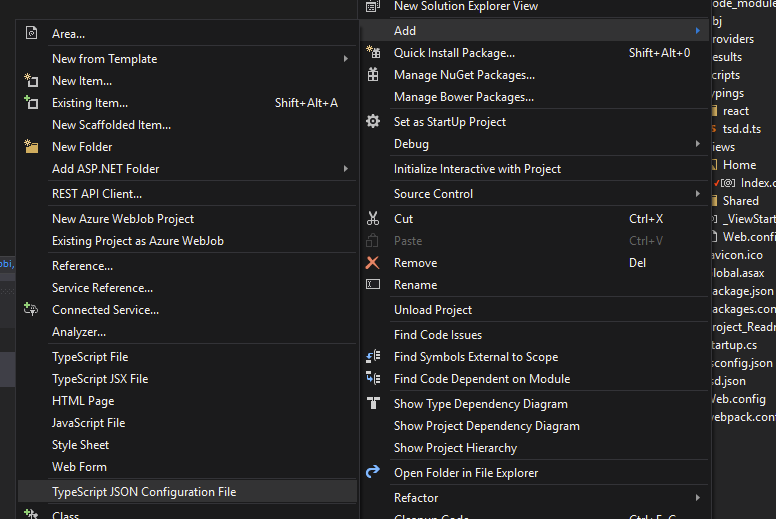Viewport: 776px width, 519px height.
Task: Select New Azure WebJob Project
Action: (x=187, y=219)
